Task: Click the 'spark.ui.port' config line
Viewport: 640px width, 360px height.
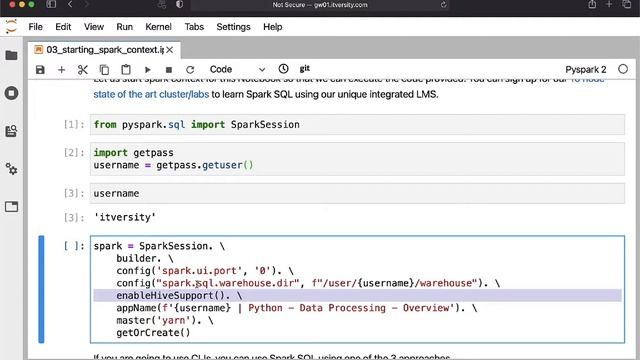Action: [205, 271]
